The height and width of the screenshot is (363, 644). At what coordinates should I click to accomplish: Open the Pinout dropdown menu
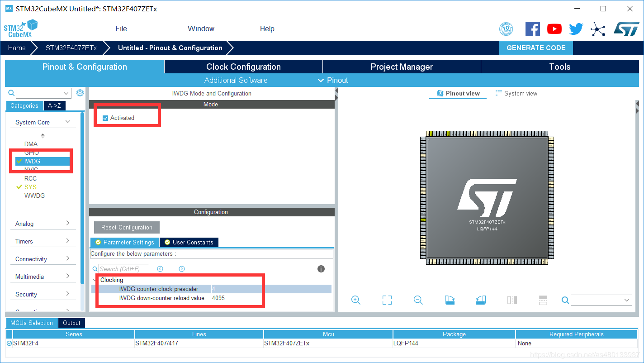(x=333, y=80)
